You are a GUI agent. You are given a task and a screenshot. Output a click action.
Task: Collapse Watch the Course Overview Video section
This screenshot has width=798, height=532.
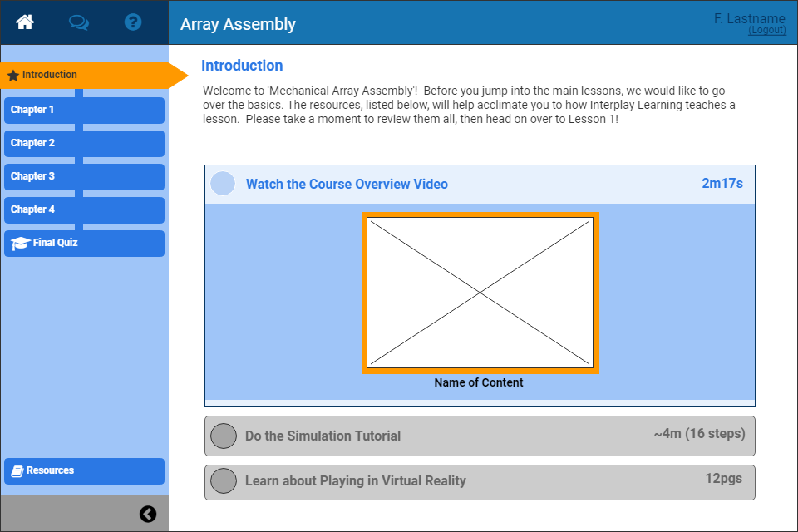[x=480, y=185]
